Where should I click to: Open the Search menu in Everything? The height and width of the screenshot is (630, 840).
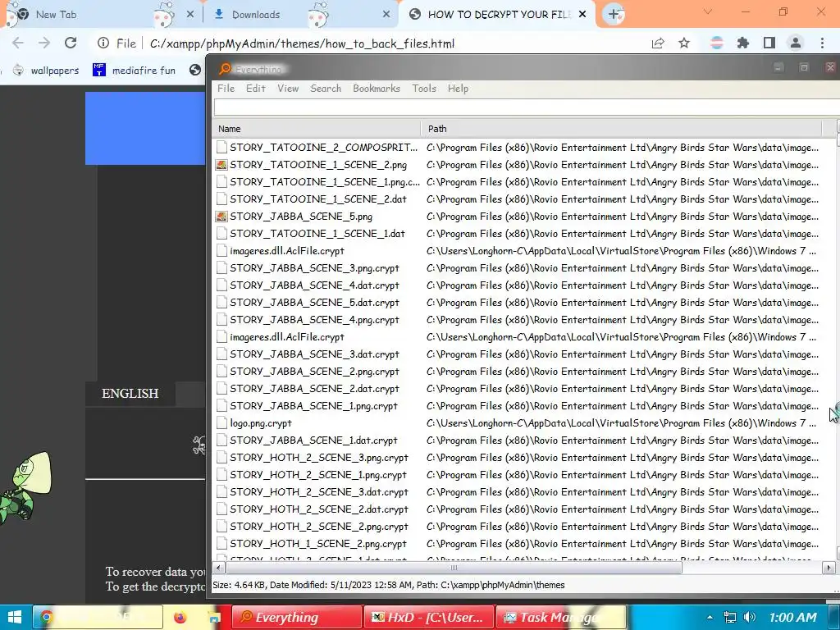pyautogui.click(x=326, y=89)
